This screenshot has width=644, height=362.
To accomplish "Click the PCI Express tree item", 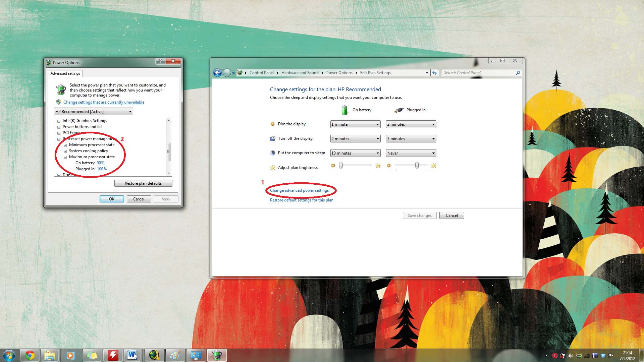I will tap(72, 133).
